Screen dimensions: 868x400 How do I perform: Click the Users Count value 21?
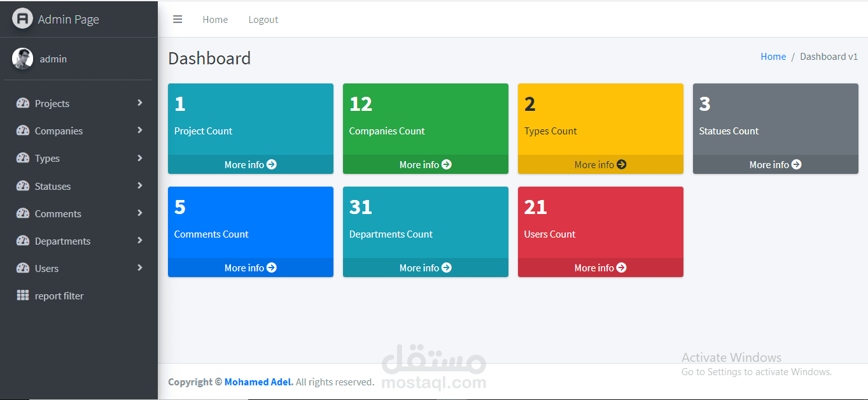(535, 207)
